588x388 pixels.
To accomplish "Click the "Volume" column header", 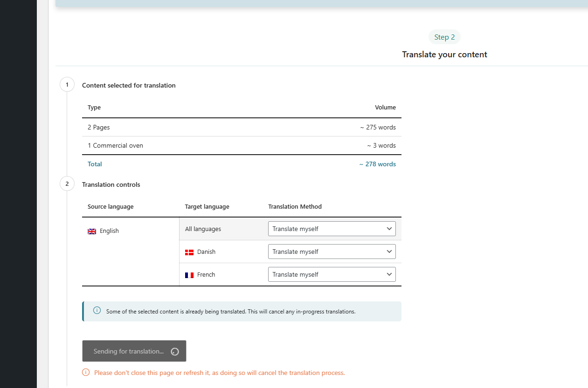I will click(385, 107).
